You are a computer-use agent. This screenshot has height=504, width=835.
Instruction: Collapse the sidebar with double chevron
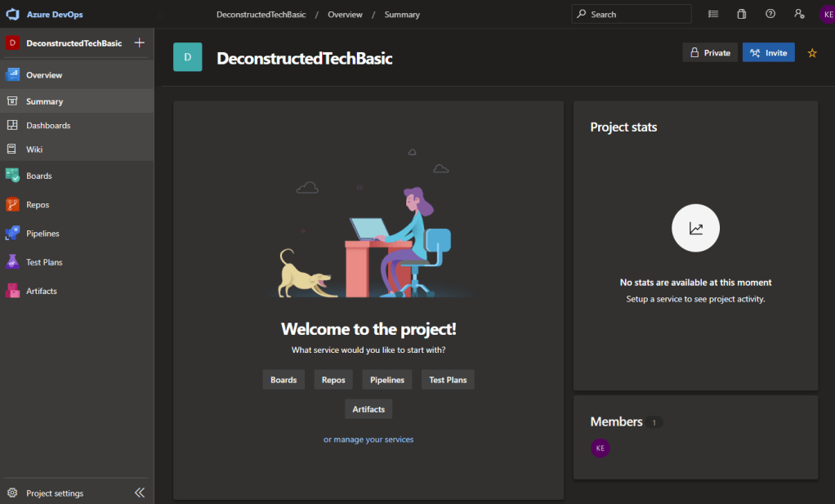[x=140, y=493]
